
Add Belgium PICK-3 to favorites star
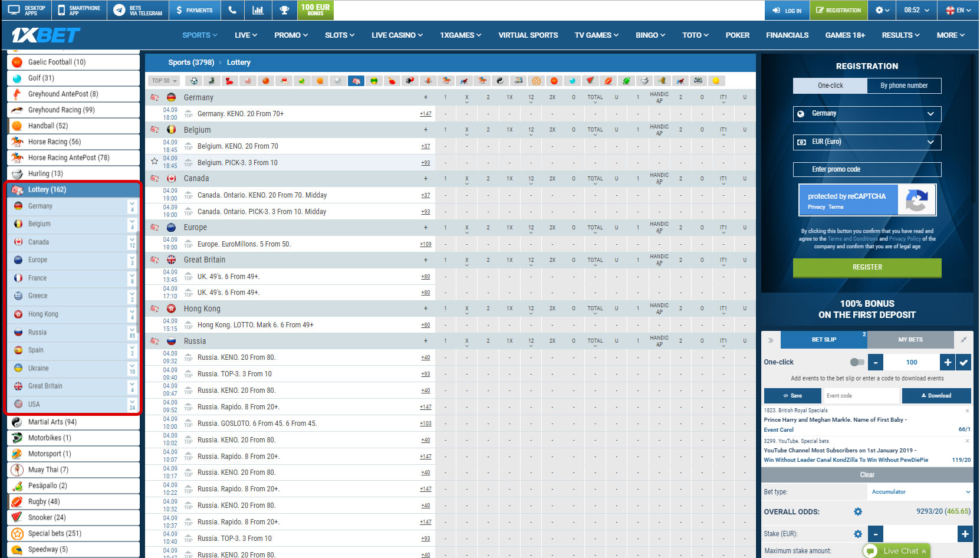click(x=154, y=162)
